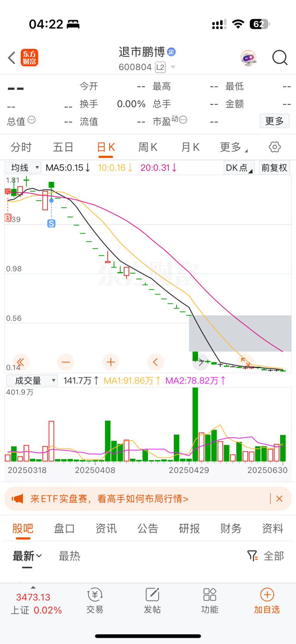Click the 更多 button in quote panel
The image size is (296, 644).
[x=274, y=121]
